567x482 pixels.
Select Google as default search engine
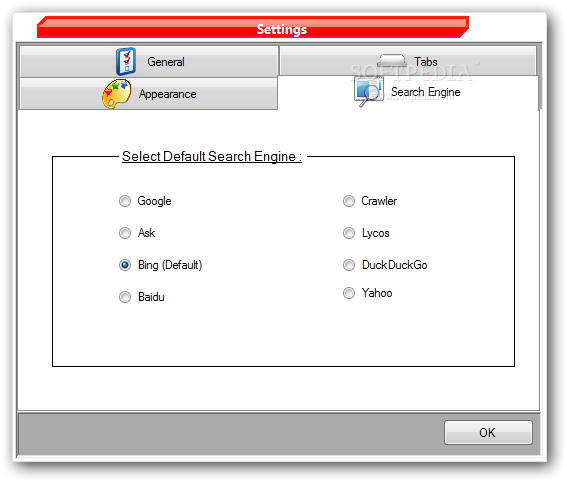coord(145,201)
